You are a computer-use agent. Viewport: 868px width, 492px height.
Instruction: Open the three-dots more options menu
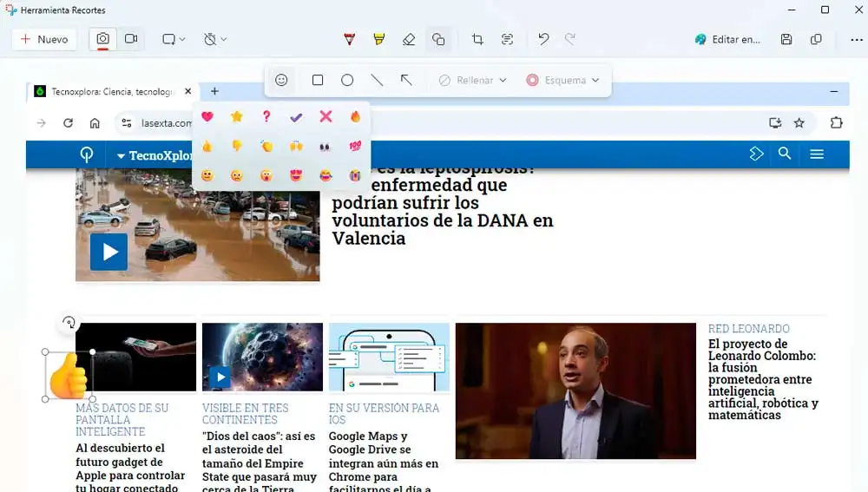pos(856,39)
